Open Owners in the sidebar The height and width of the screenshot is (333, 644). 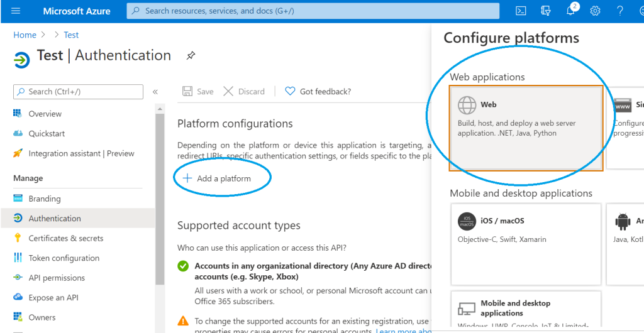pyautogui.click(x=42, y=317)
